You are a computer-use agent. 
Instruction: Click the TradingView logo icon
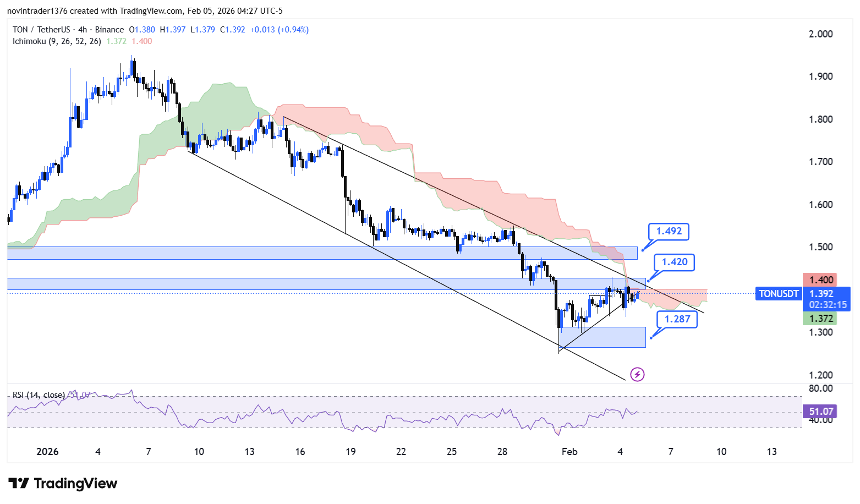[x=18, y=484]
